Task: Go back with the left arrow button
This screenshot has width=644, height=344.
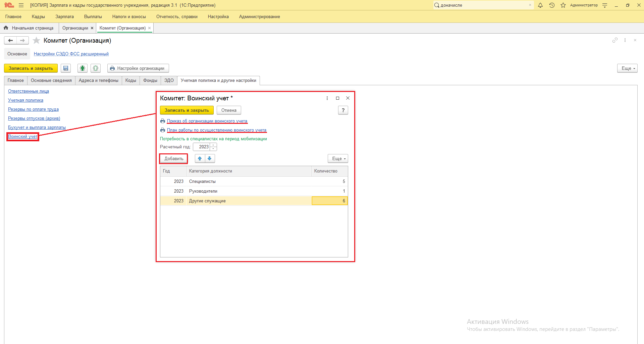Action: 10,41
